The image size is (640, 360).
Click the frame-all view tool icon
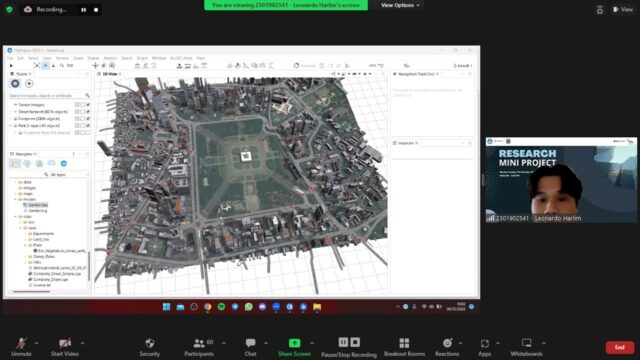tap(37, 65)
